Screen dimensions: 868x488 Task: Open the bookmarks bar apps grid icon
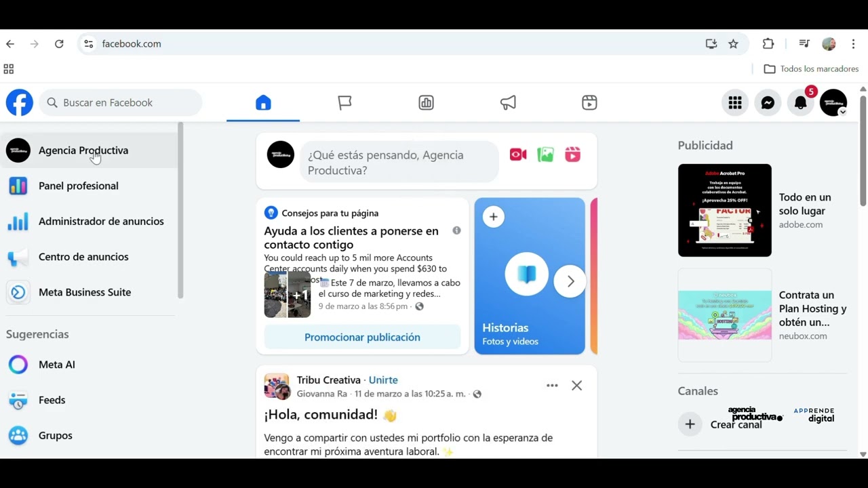[9, 69]
